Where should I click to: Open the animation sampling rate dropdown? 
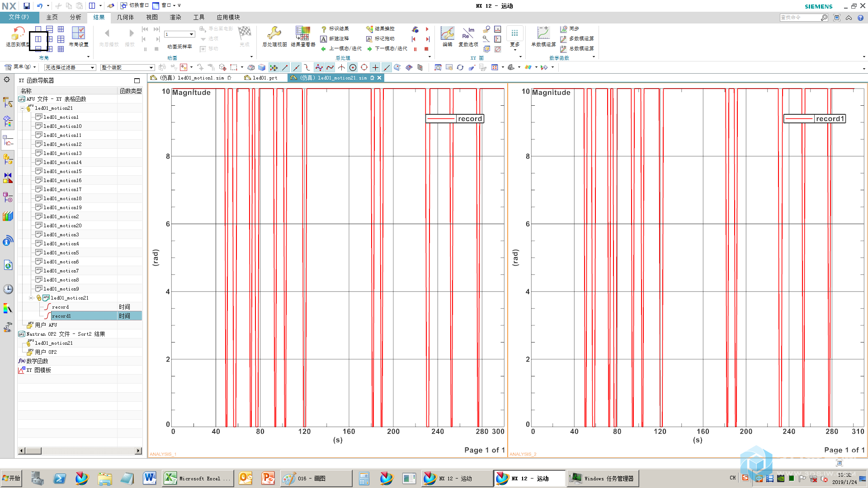179,34
